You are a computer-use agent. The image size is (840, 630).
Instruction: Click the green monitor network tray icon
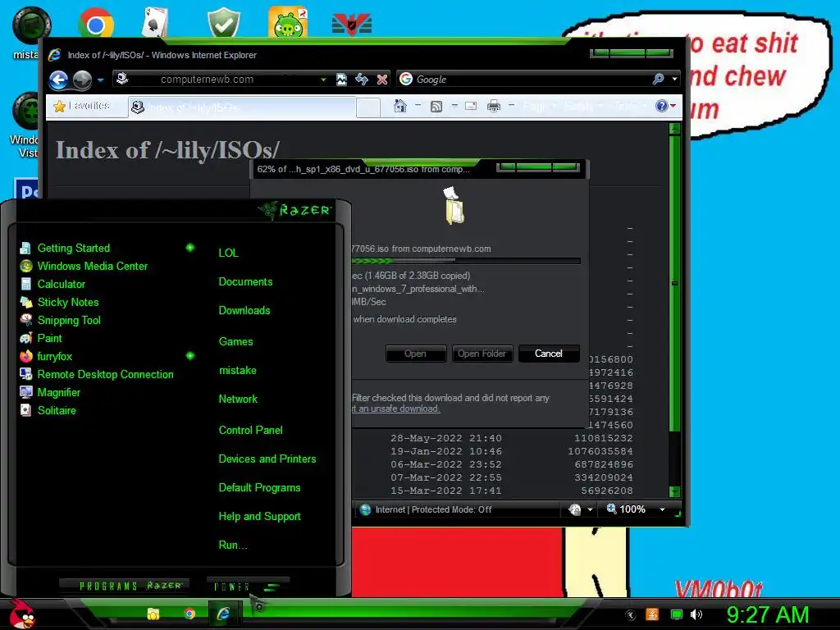tap(677, 614)
